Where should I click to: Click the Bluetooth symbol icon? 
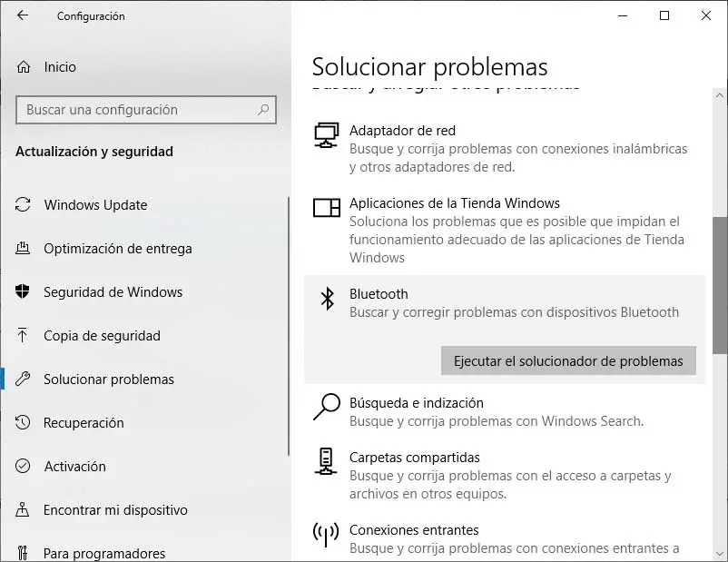tap(327, 299)
